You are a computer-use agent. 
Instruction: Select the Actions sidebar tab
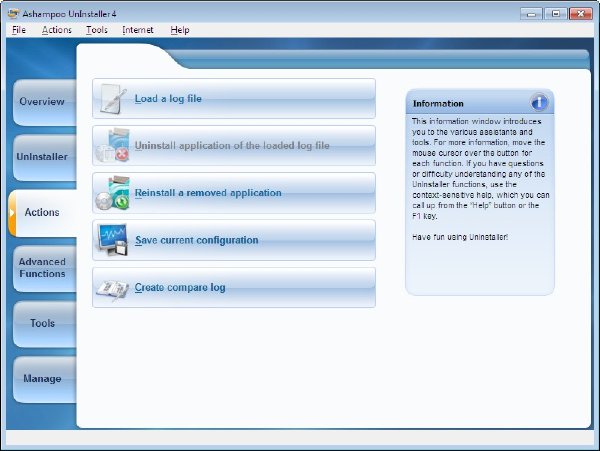click(43, 213)
